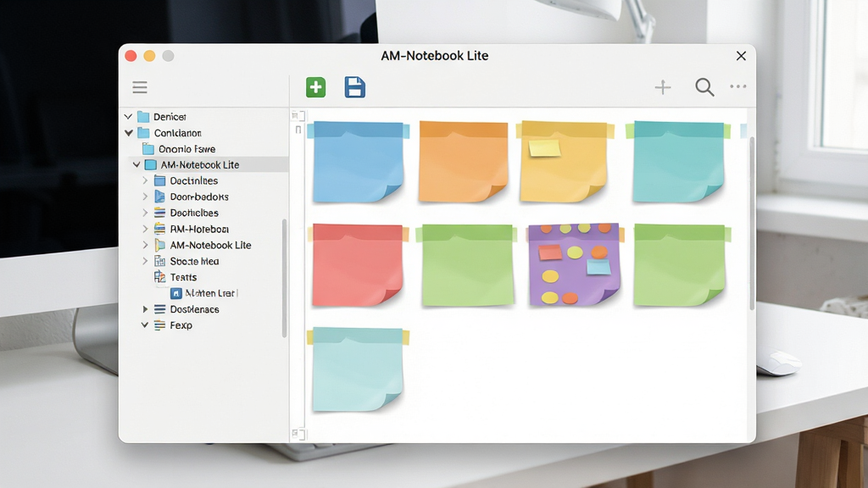Open the purple sticky note with dots

point(575,264)
